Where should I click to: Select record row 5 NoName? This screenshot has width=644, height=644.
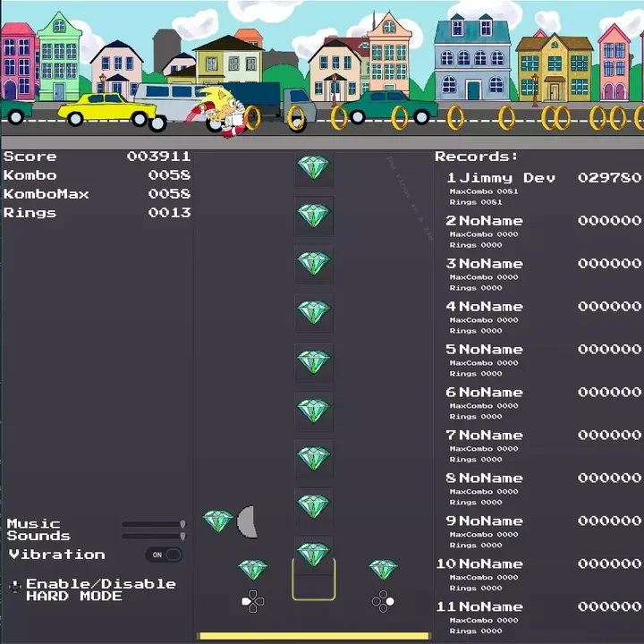tap(544, 360)
